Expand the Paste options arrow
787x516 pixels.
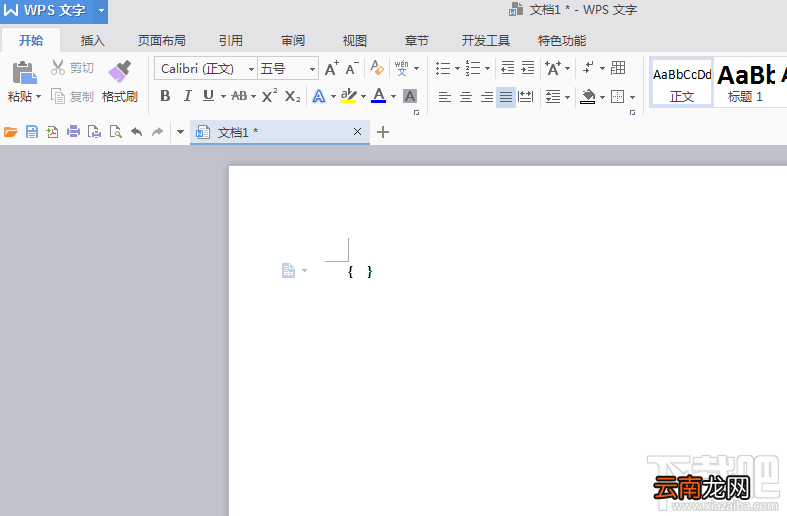click(38, 96)
